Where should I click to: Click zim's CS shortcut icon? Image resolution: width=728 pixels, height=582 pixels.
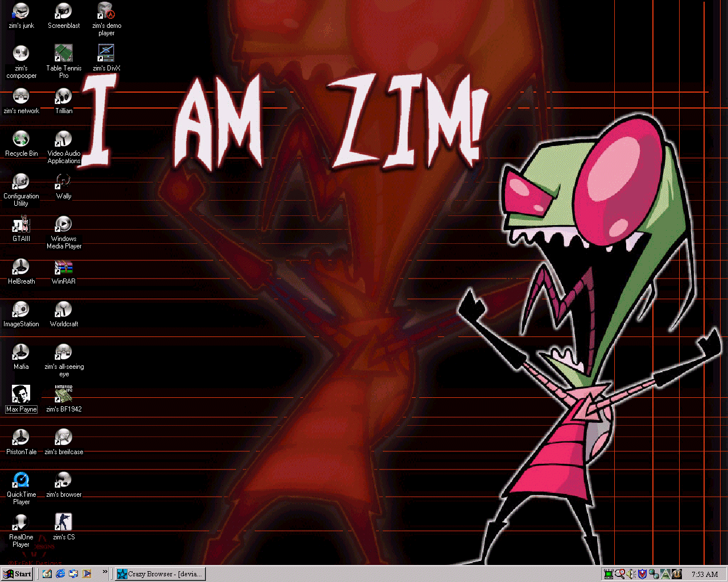64,527
